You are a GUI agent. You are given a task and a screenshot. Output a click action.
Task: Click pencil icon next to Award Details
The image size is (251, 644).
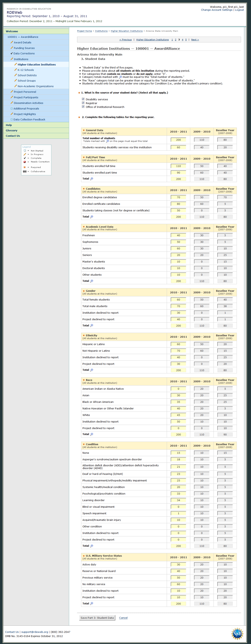[x=12, y=42]
